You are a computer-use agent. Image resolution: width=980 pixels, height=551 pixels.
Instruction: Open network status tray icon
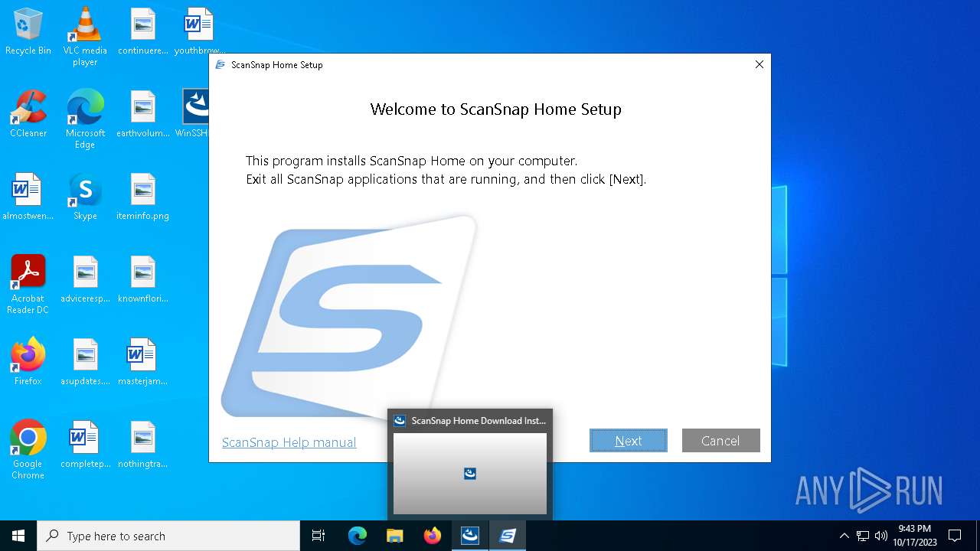863,536
